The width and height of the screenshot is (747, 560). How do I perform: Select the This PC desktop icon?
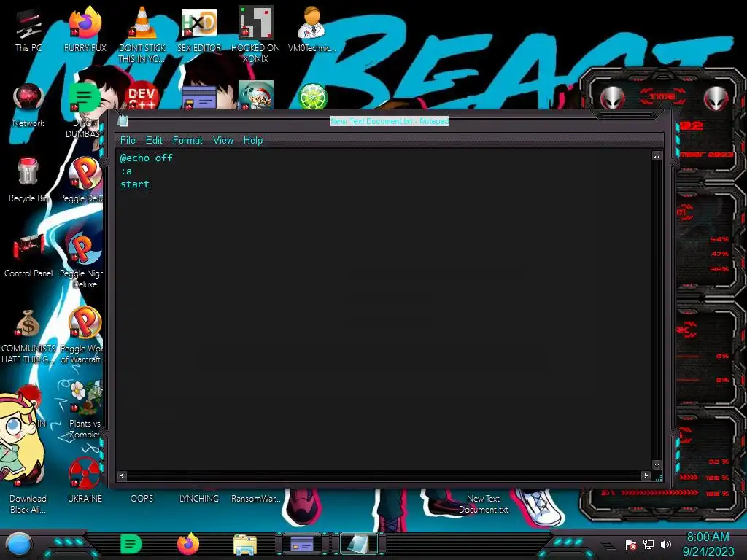point(28,31)
